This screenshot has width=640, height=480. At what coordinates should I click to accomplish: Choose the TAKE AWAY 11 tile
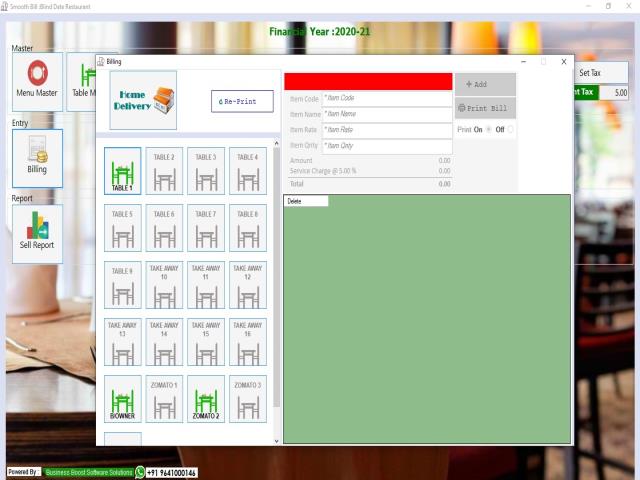tap(206, 285)
